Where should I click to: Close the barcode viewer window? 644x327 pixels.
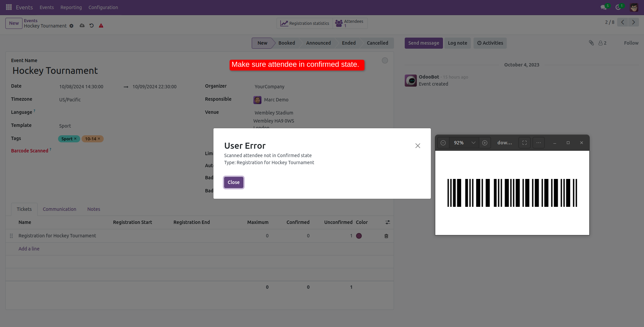click(582, 143)
